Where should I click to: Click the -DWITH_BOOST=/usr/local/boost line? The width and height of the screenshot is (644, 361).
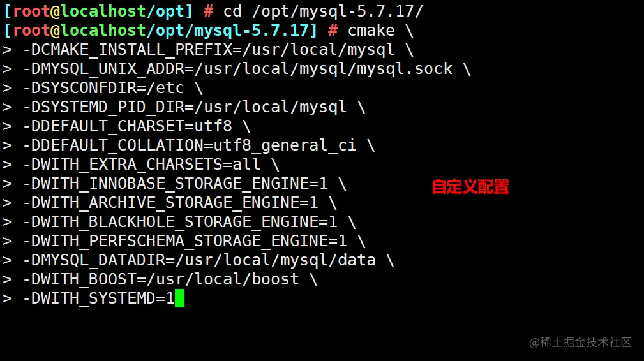tap(161, 279)
